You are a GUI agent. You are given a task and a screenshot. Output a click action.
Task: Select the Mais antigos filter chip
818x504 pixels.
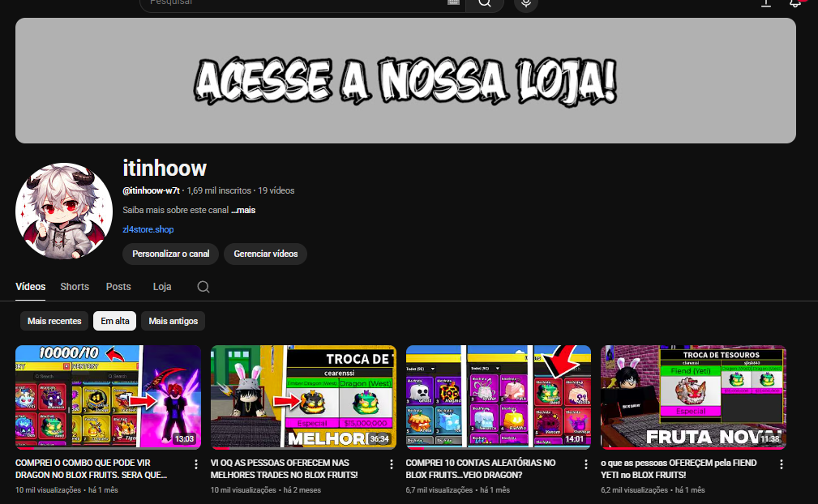click(x=173, y=321)
